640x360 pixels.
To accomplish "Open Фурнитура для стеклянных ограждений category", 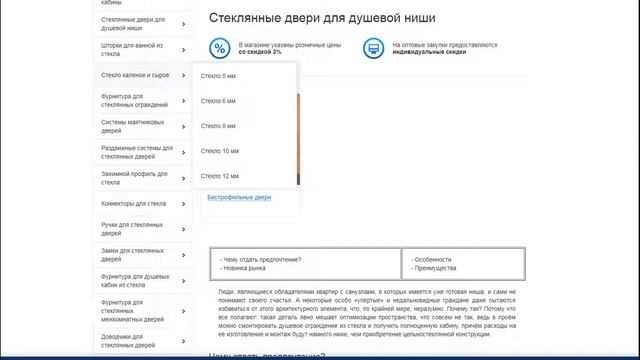I will [x=134, y=100].
